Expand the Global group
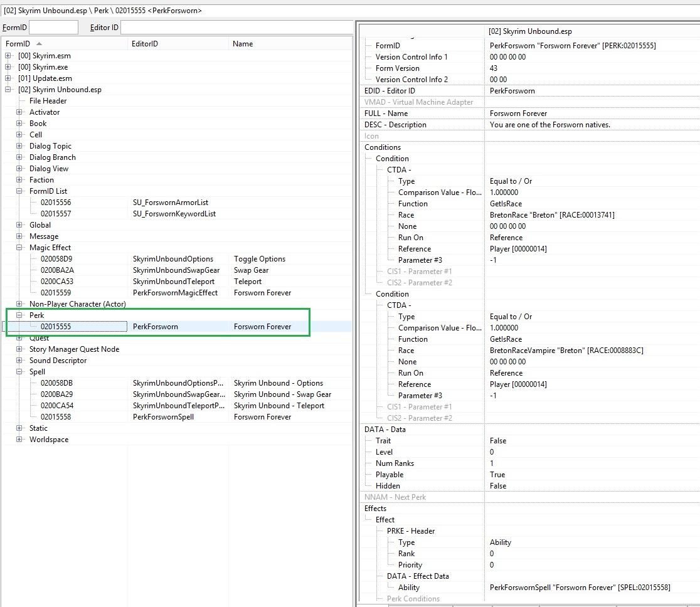This screenshot has width=700, height=607. pyautogui.click(x=19, y=225)
